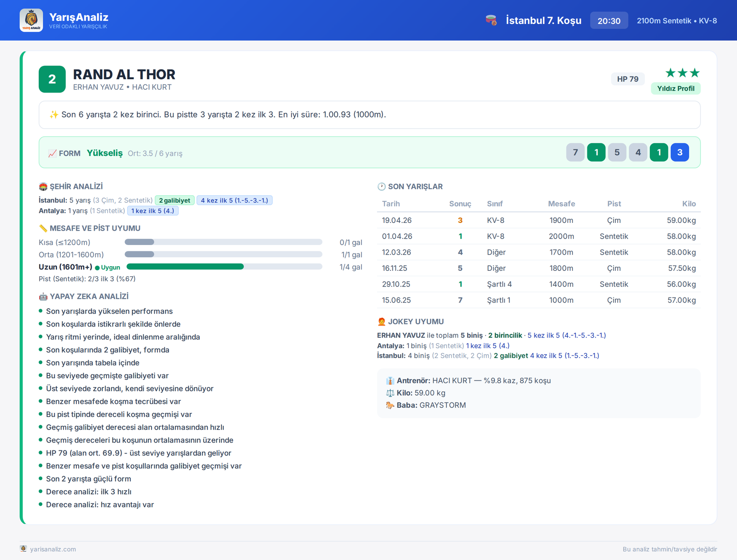The height and width of the screenshot is (560, 737).
Task: Click 'Baba: GRAYSTORM' line
Action: (x=426, y=405)
